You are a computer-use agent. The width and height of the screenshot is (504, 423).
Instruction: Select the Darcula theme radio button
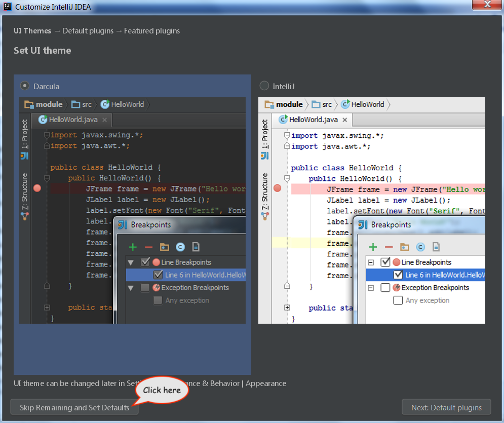[x=25, y=86]
